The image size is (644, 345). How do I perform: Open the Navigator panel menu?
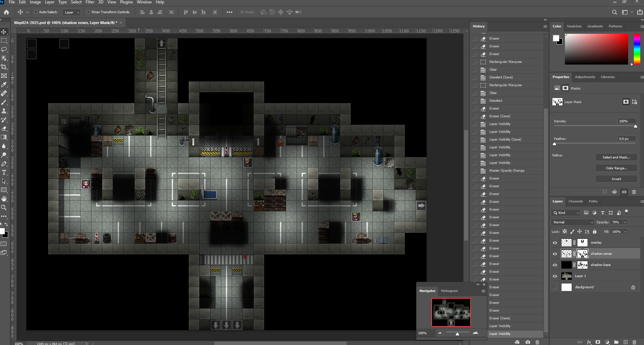(x=483, y=291)
